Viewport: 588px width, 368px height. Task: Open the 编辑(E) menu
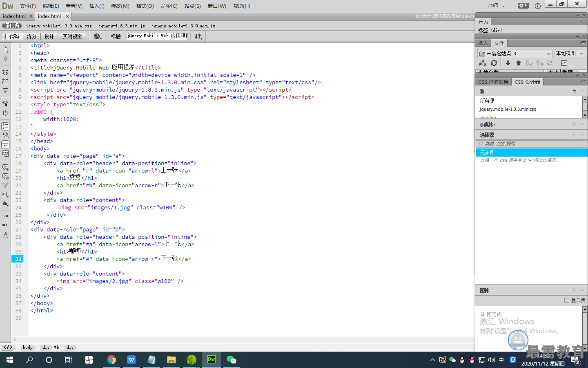click(x=51, y=6)
